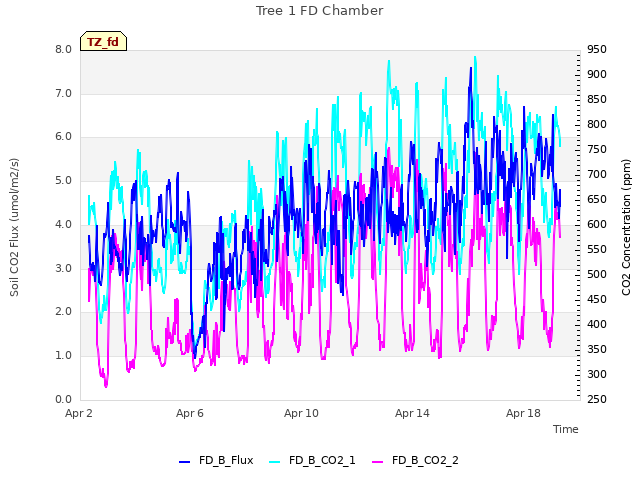
Task: Click the Apr 10 tick label
Action: [301, 413]
